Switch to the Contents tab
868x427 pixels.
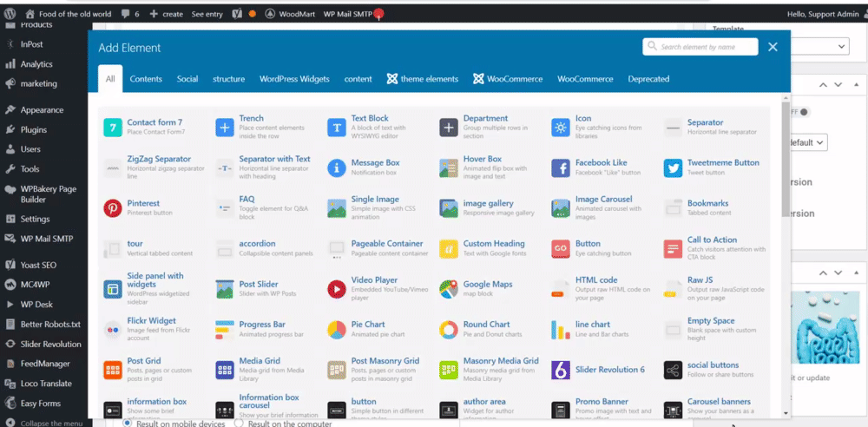tap(146, 79)
